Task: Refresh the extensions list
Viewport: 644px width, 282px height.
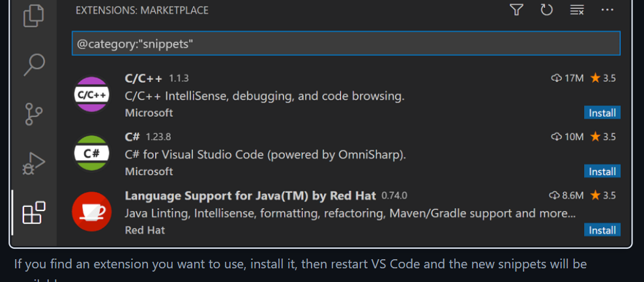Action: coord(546,10)
